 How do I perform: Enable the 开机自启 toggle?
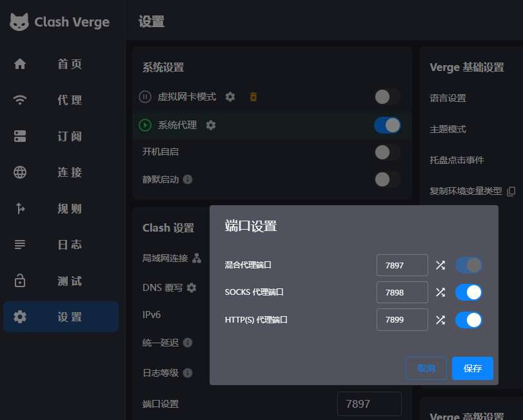click(387, 152)
